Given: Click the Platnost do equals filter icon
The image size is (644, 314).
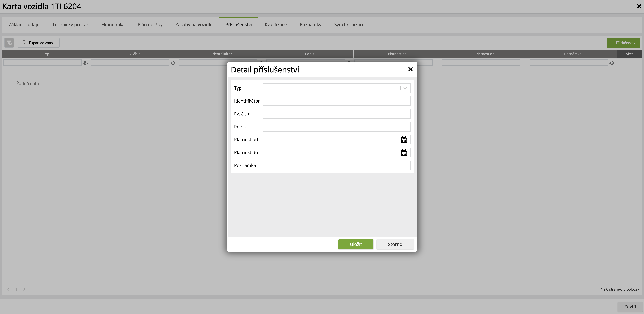Looking at the screenshot, I should coord(524,62).
